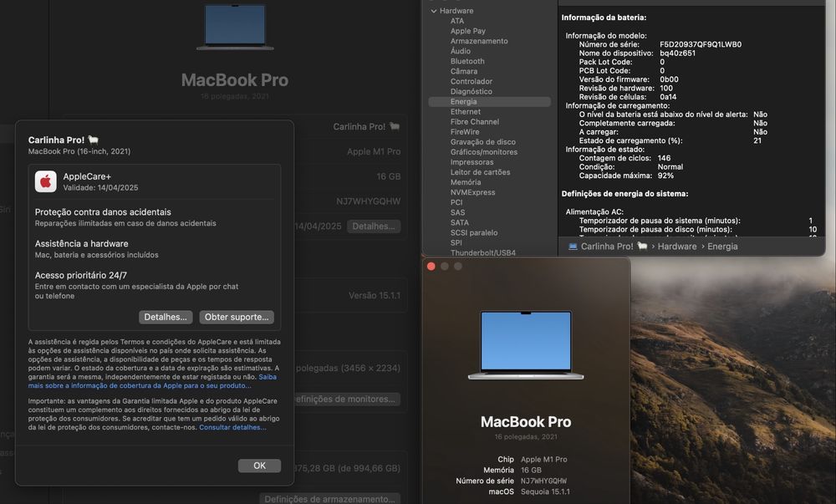The width and height of the screenshot is (836, 504).
Task: Select SCSI paralelo in hardware list
Action: coord(474,233)
